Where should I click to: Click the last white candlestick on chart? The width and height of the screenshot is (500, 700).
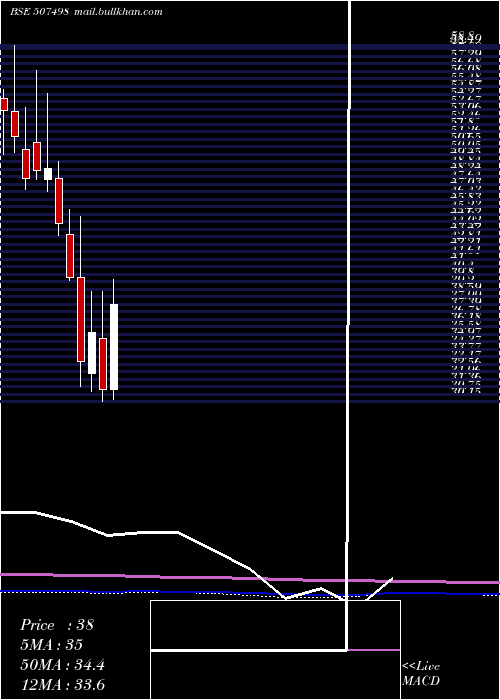tap(114, 347)
